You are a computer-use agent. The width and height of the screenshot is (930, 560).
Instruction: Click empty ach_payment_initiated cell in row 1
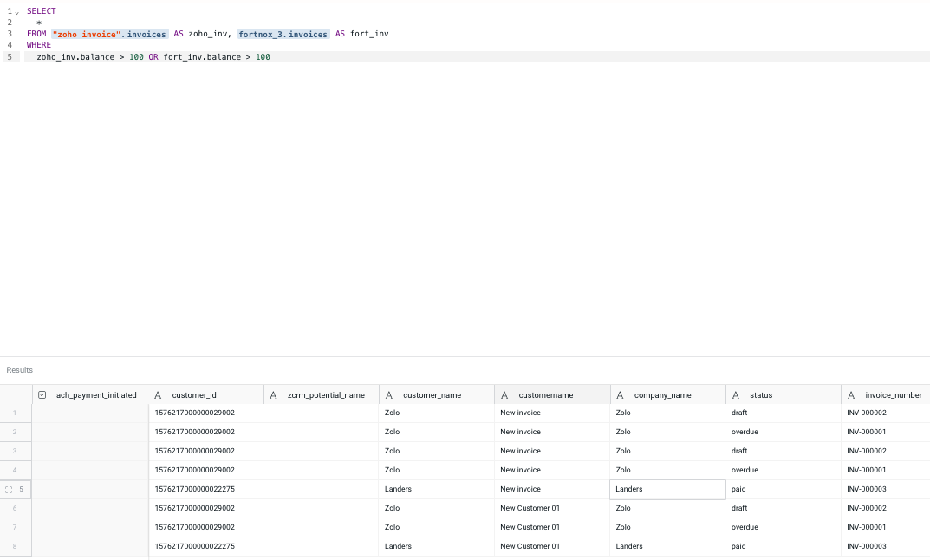tap(90, 413)
